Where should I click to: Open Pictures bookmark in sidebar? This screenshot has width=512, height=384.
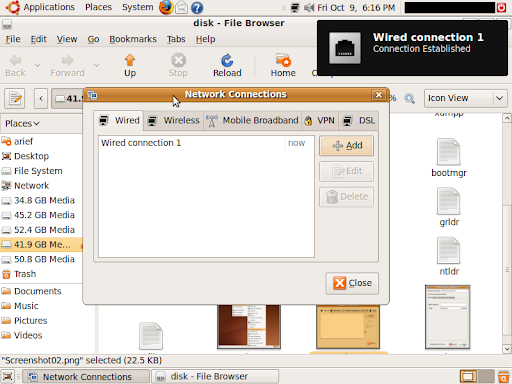click(x=41, y=320)
